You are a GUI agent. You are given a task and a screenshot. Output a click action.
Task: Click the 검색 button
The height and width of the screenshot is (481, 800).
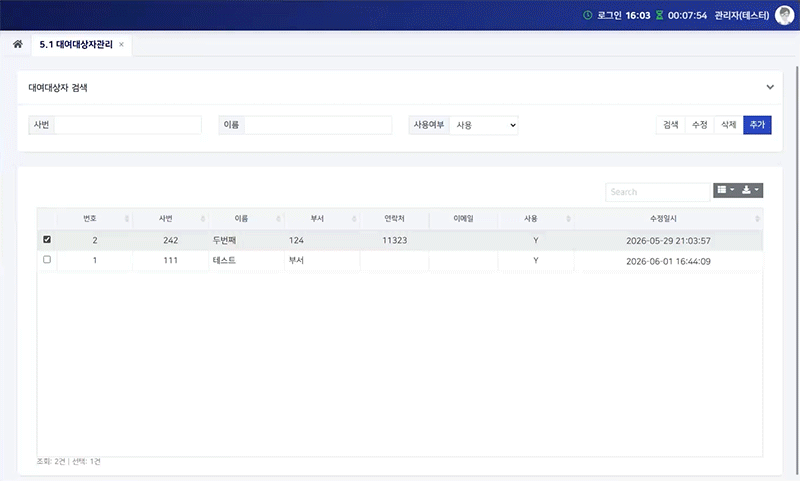click(x=670, y=125)
